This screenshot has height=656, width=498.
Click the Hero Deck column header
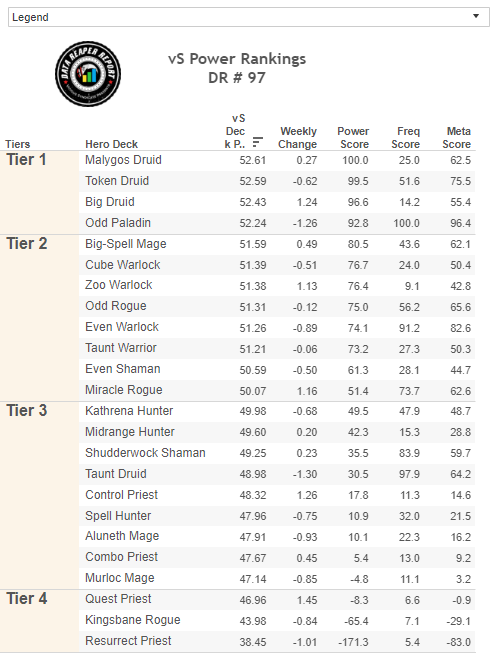tap(111, 144)
